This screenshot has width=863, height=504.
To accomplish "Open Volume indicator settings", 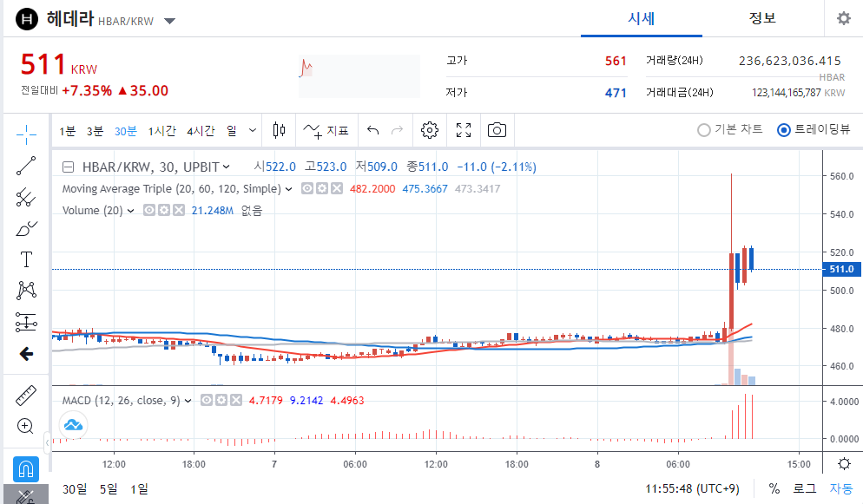I will tap(164, 210).
